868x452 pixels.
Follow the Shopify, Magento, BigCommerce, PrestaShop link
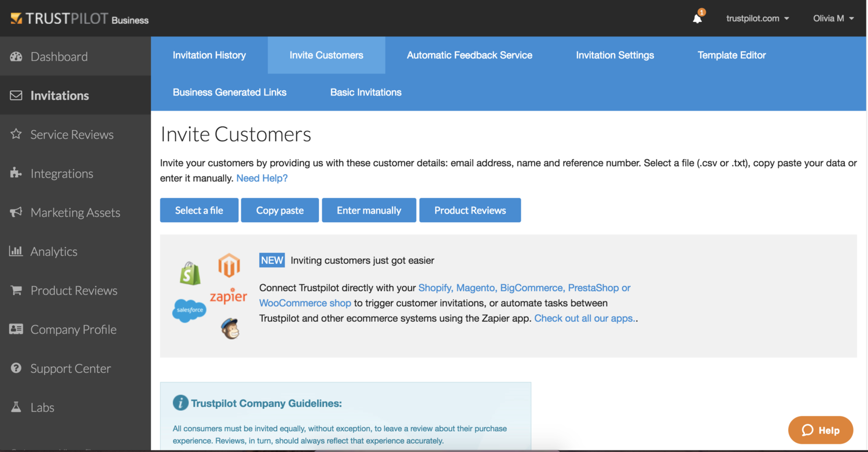pos(524,288)
